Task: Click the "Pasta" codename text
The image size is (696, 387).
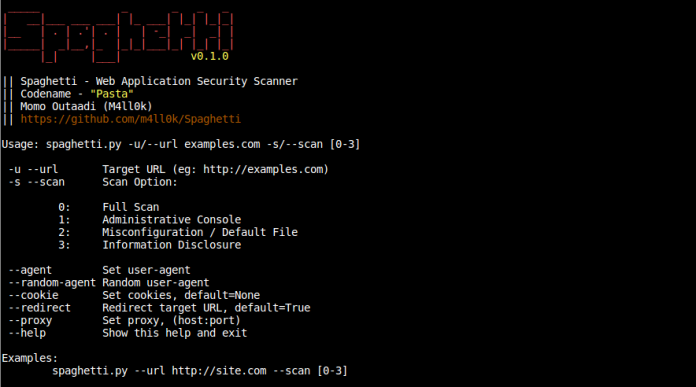Action: click(112, 94)
